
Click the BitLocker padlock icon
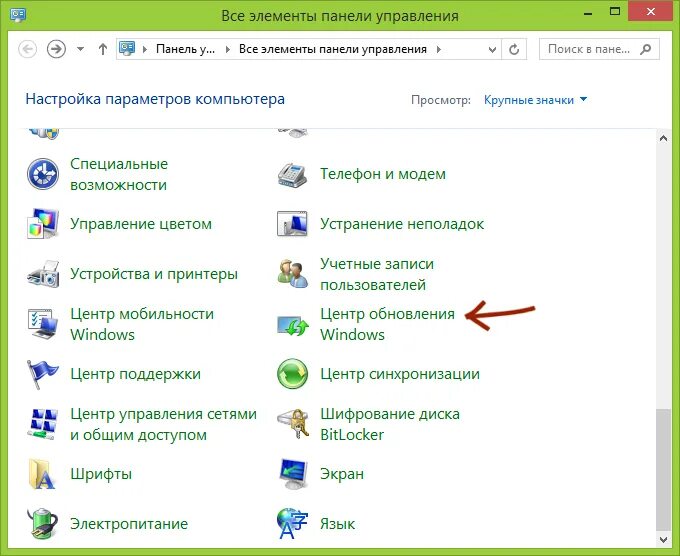pos(294,424)
